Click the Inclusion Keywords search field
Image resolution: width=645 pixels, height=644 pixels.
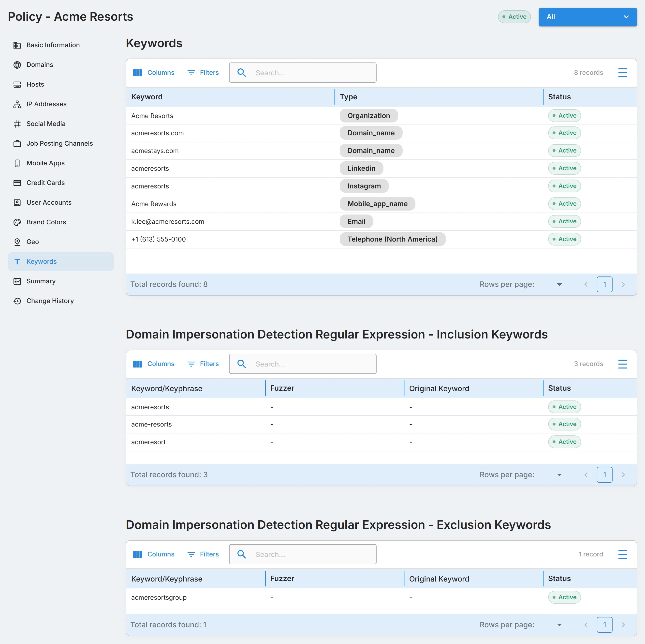[x=303, y=364]
